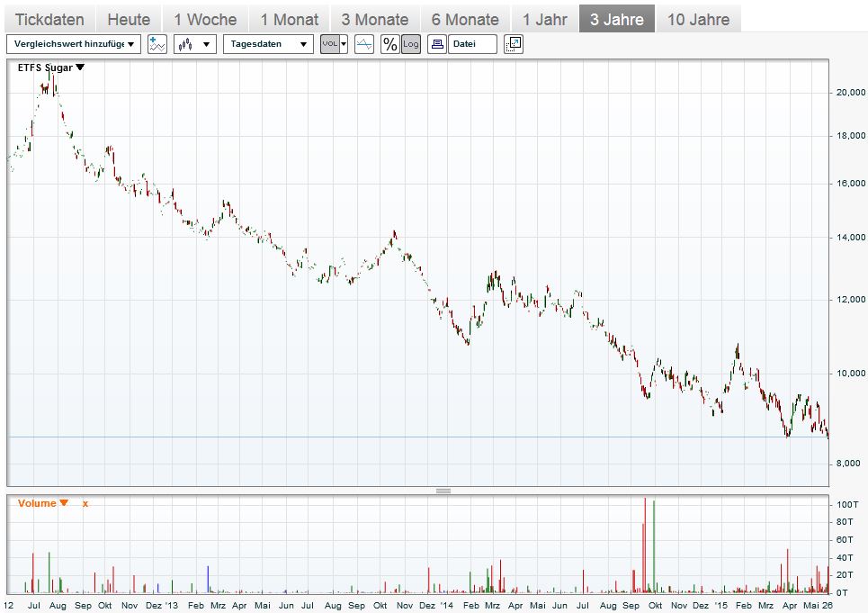Open the Tagesdaten interval dropdown
Viewport: 868px width, 613px height.
pos(268,44)
